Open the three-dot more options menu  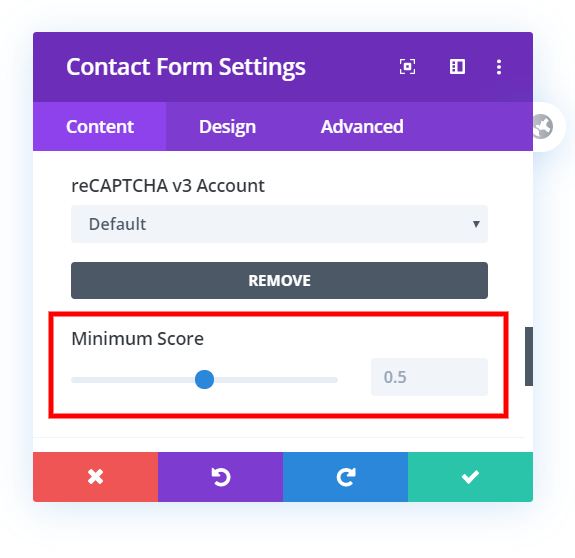click(499, 67)
